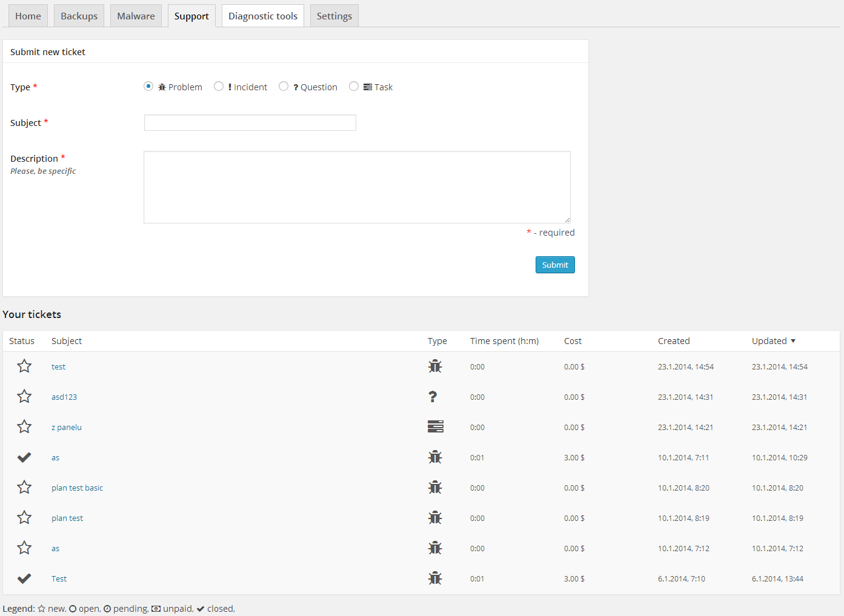Open the Home tab
The width and height of the screenshot is (844, 616).
click(x=28, y=16)
